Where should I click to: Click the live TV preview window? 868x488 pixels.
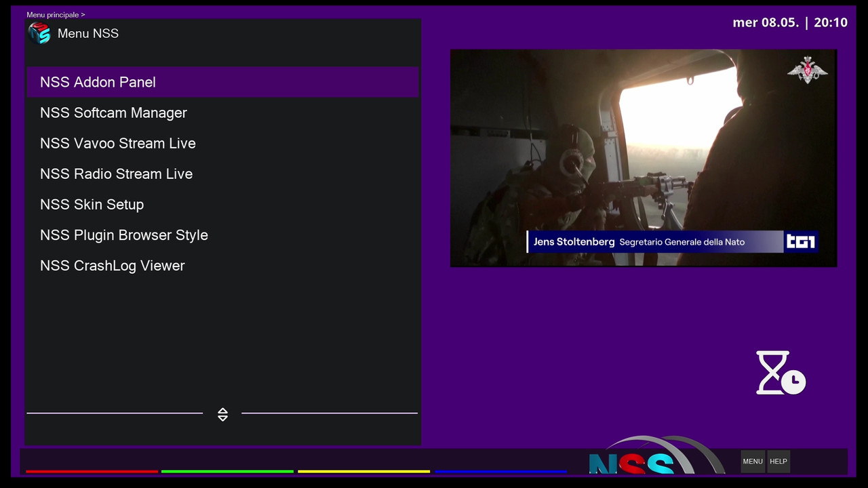point(644,158)
